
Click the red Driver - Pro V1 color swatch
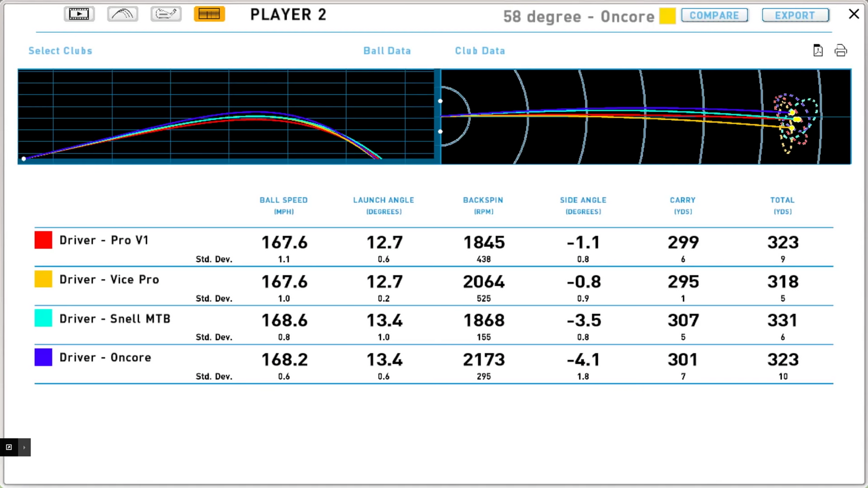43,240
